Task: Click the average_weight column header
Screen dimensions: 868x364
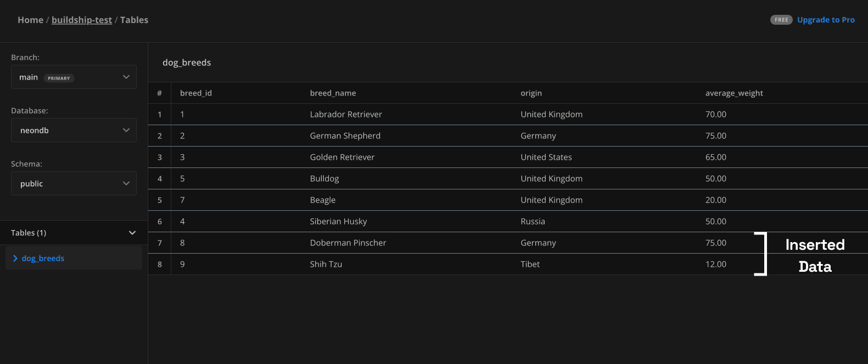Action: pos(733,93)
